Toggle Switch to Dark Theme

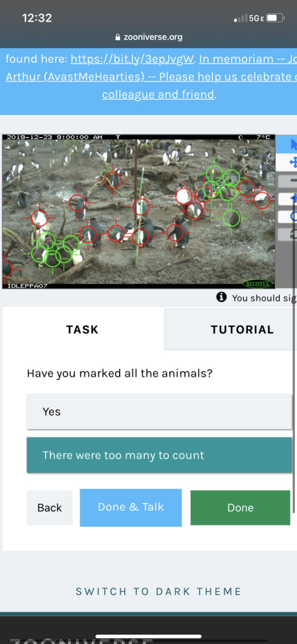(x=159, y=592)
